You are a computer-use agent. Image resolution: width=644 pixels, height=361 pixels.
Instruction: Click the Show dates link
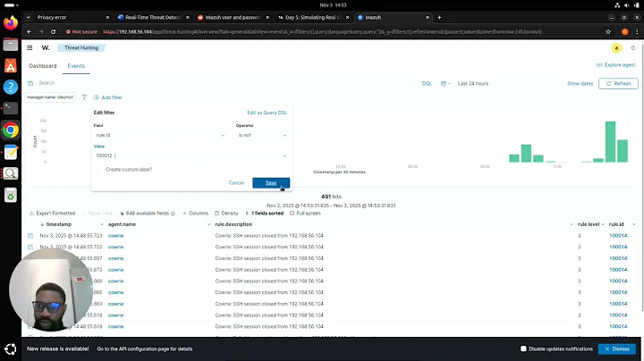coord(580,84)
